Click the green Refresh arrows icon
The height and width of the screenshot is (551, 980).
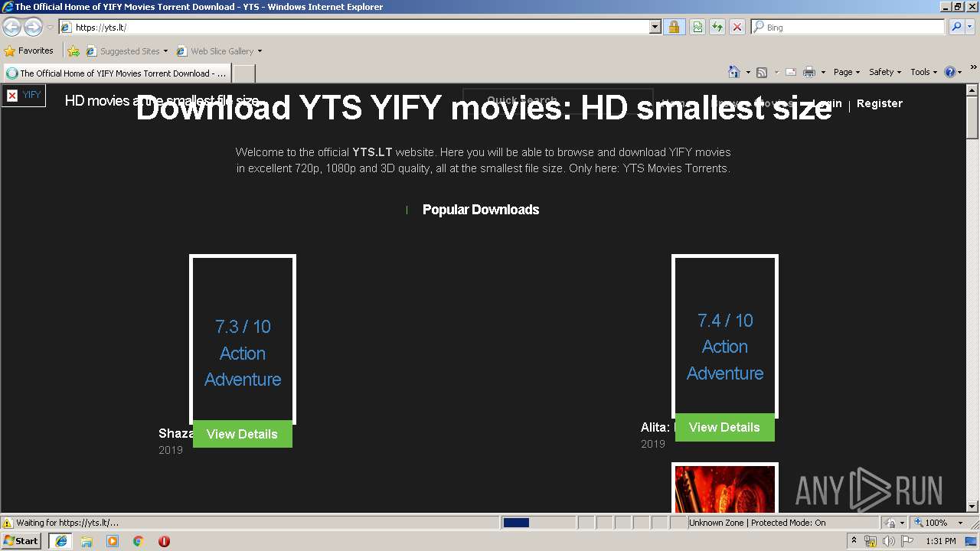pos(717,28)
